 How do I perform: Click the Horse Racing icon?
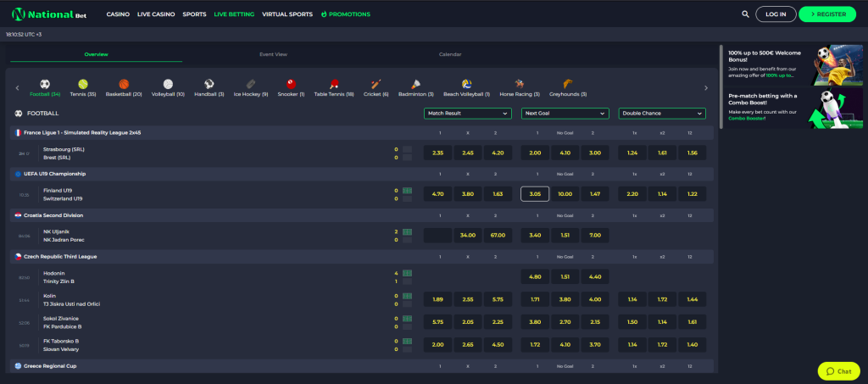[517, 84]
